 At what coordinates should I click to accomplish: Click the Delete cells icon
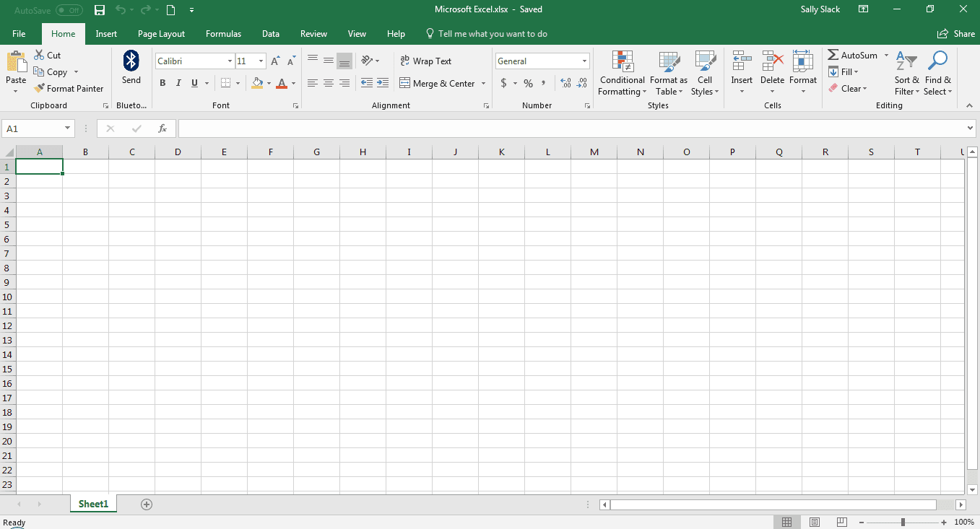[x=772, y=61]
